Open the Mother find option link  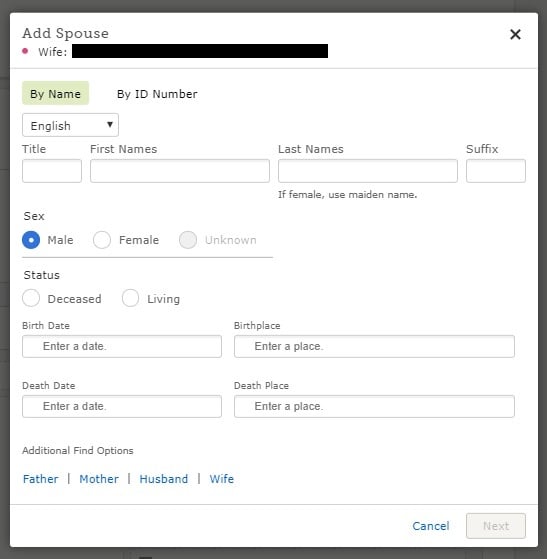coord(99,479)
